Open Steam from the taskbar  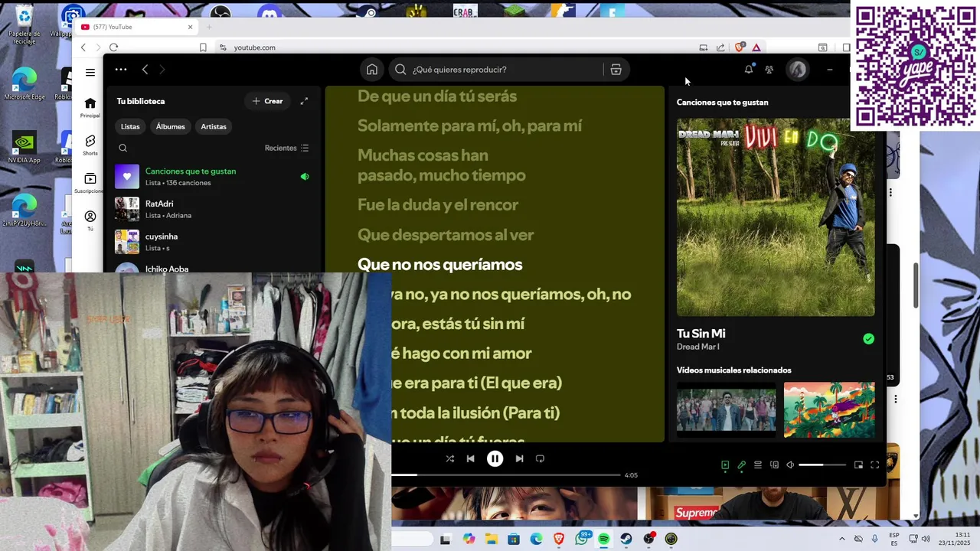[626, 539]
